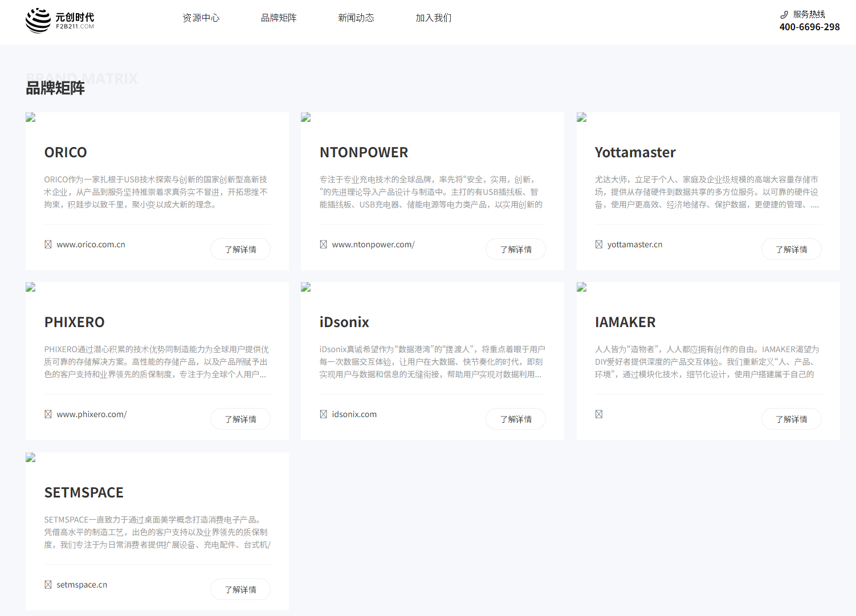
Task: Click the 品牌矩阵 section heading
Action: coord(55,88)
